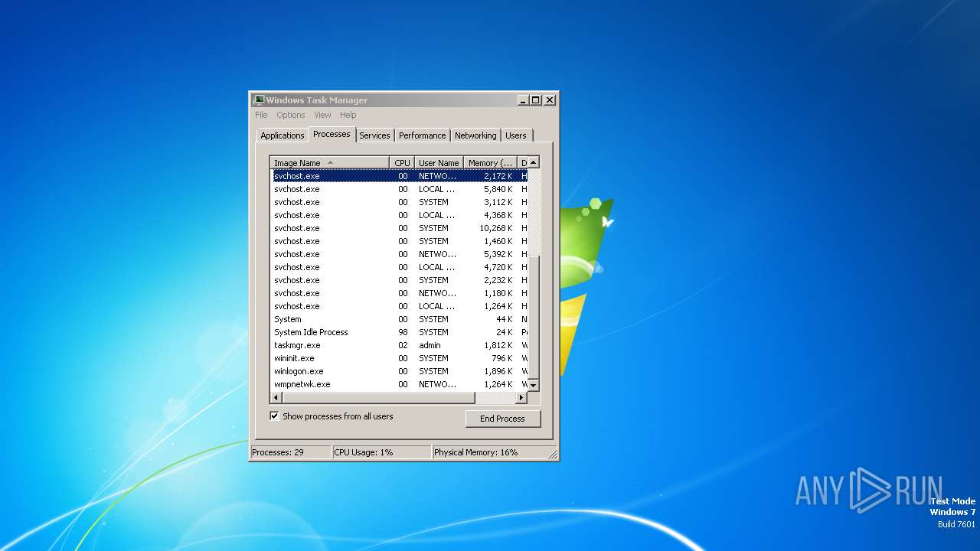Switch to the Users tab
The height and width of the screenshot is (551, 980).
tap(516, 135)
